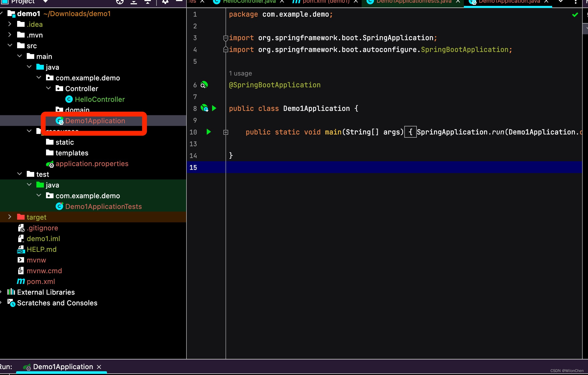Toggle the fold marker on the main method line
The height and width of the screenshot is (375, 588).
226,132
